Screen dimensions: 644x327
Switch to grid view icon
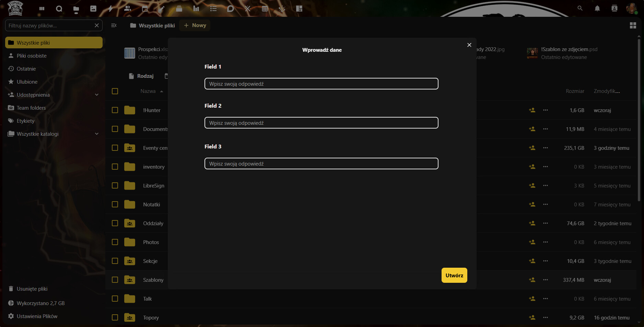coord(633,25)
